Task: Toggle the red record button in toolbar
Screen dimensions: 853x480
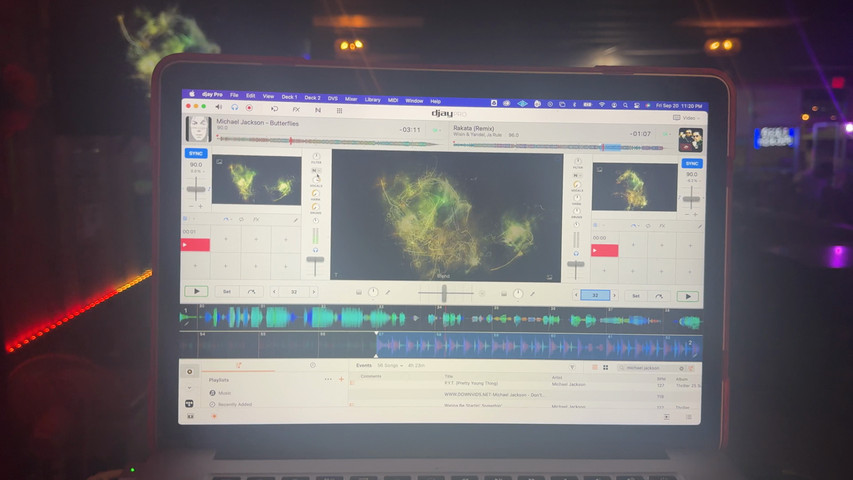Action: tap(249, 108)
